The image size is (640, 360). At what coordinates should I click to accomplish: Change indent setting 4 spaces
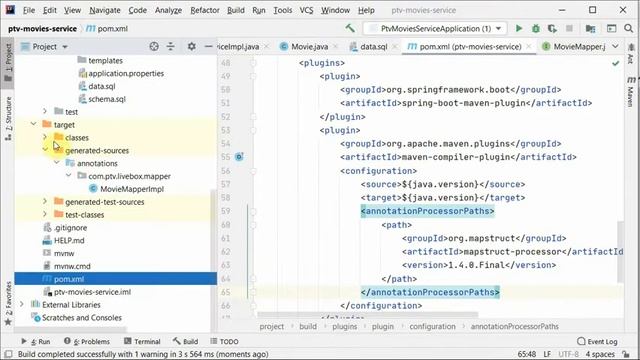click(600, 354)
